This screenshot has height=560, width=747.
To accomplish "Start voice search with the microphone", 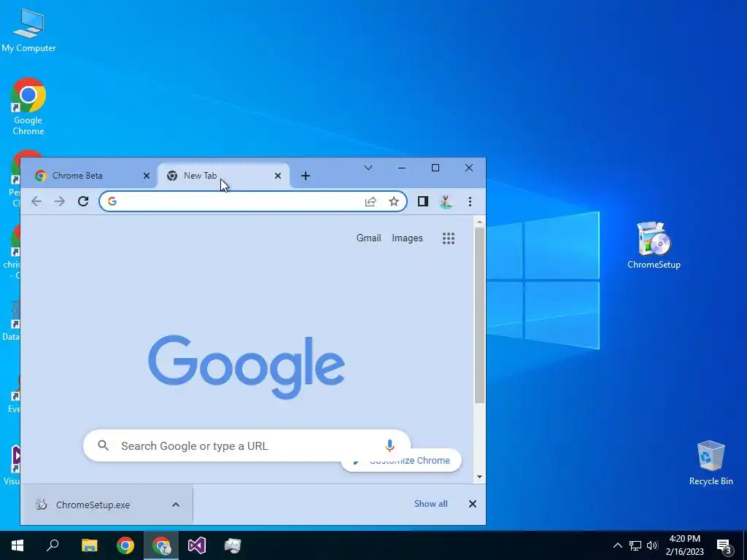I will pos(390,446).
